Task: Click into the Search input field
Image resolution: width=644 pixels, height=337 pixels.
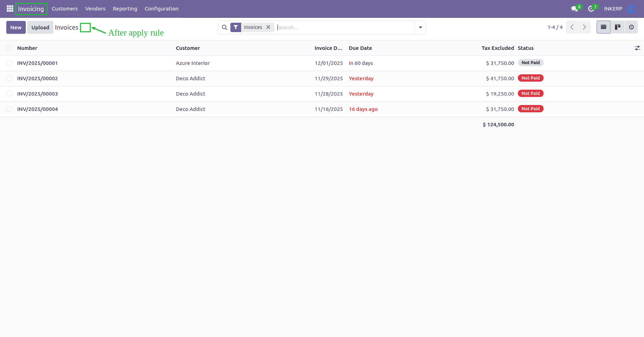Action: 345,27
